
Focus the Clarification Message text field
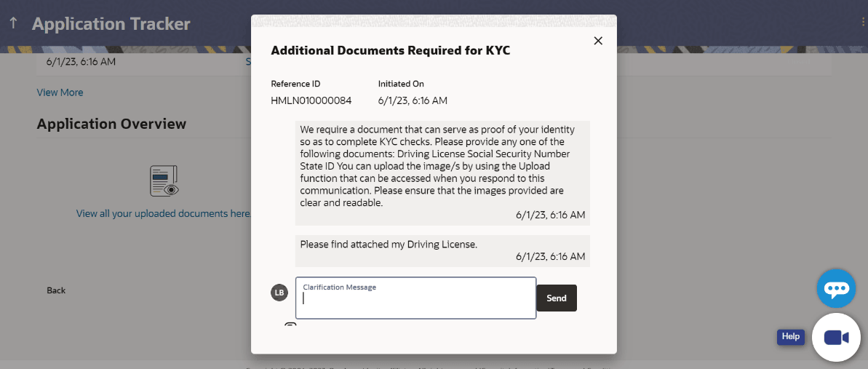[x=415, y=298]
